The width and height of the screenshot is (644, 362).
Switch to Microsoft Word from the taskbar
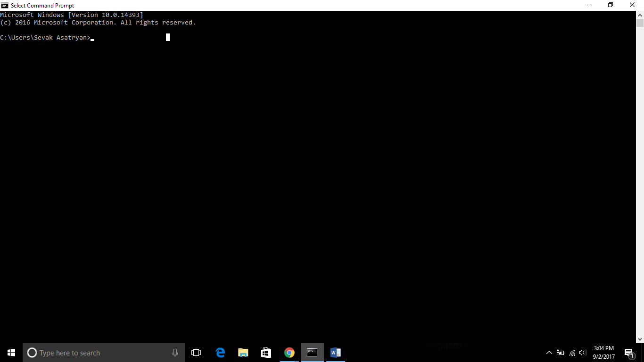click(336, 353)
